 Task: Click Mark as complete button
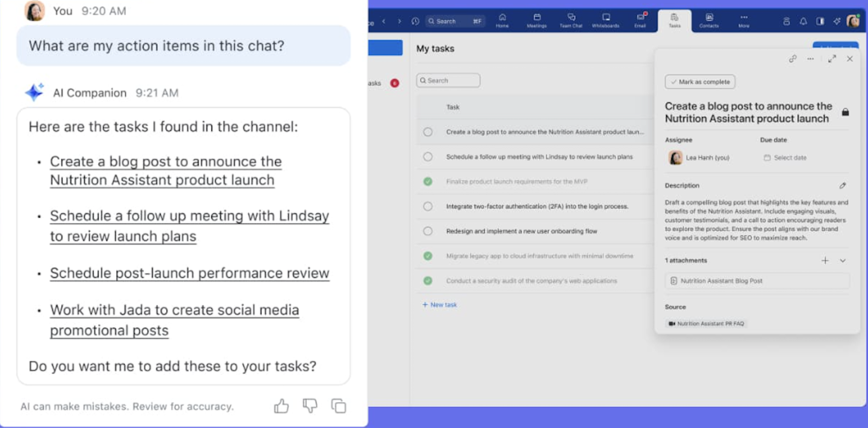700,82
